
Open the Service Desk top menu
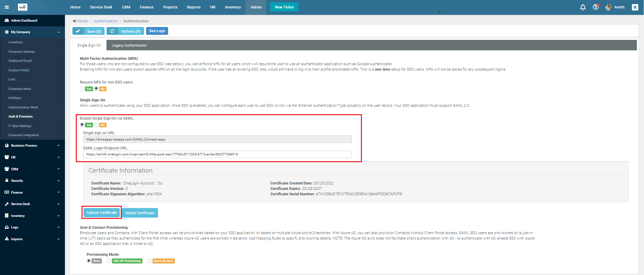pyautogui.click(x=101, y=7)
